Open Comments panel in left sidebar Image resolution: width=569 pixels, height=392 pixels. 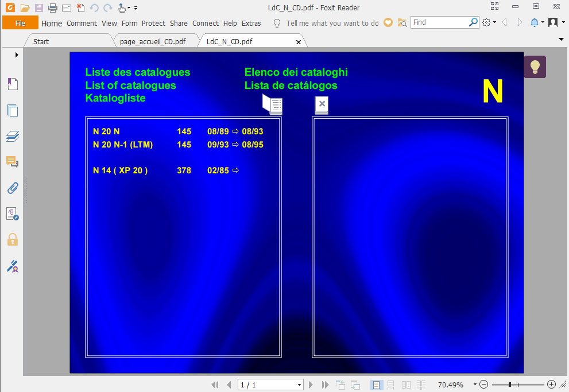coord(13,162)
